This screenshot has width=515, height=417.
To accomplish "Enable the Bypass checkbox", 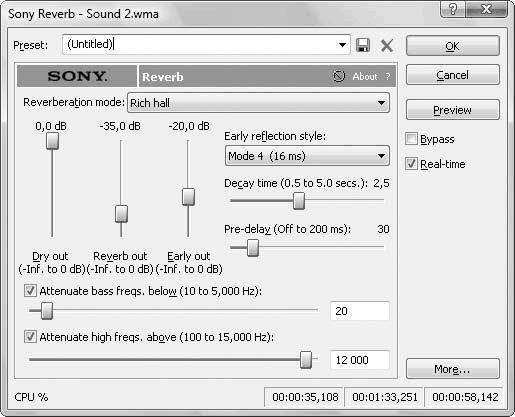I will coord(411,139).
